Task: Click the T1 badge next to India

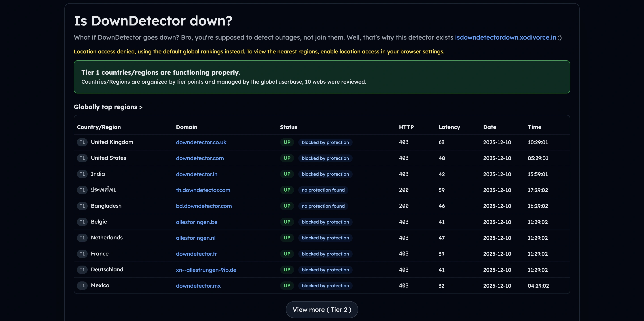Action: tap(82, 174)
